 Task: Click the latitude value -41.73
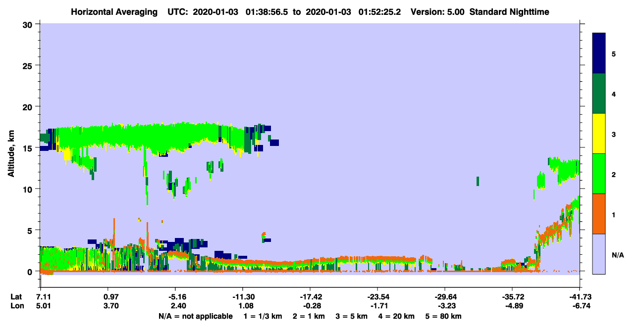click(580, 297)
